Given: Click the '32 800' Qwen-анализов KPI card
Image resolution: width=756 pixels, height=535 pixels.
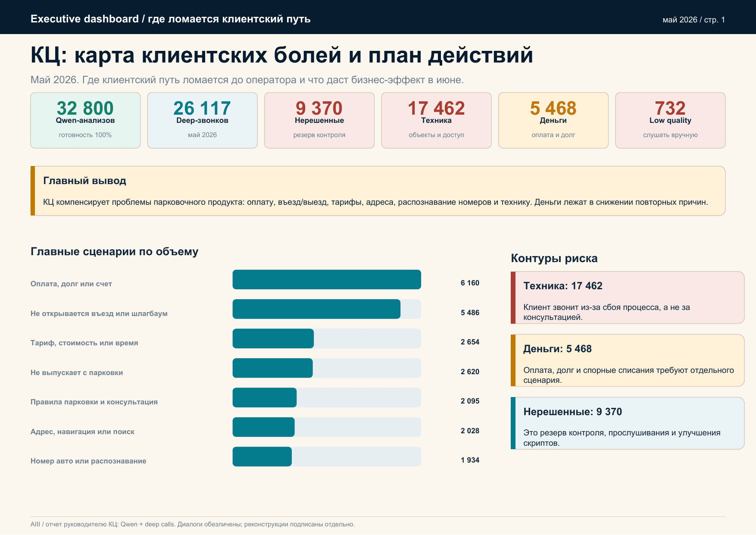Looking at the screenshot, I should [85, 120].
